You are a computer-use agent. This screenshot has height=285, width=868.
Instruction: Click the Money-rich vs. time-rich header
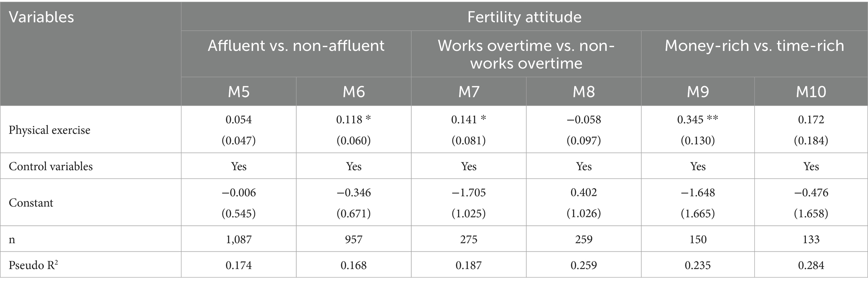[754, 45]
